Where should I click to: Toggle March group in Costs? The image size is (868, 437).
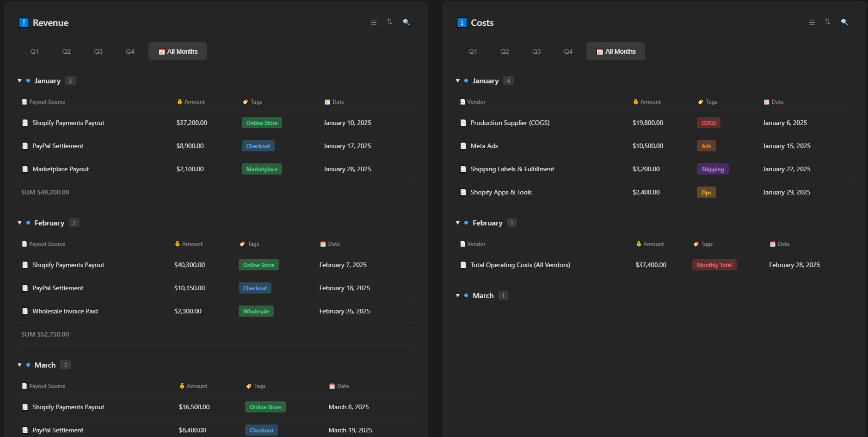pyautogui.click(x=457, y=295)
